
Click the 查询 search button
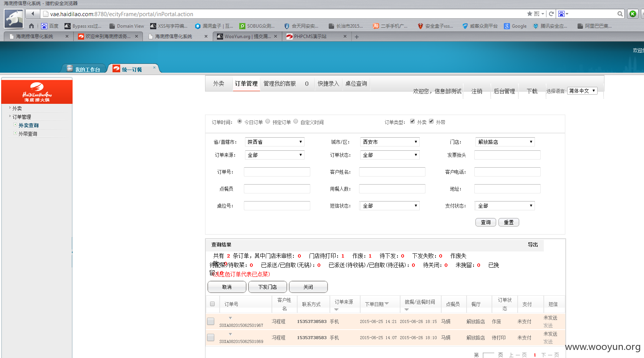[x=486, y=222]
